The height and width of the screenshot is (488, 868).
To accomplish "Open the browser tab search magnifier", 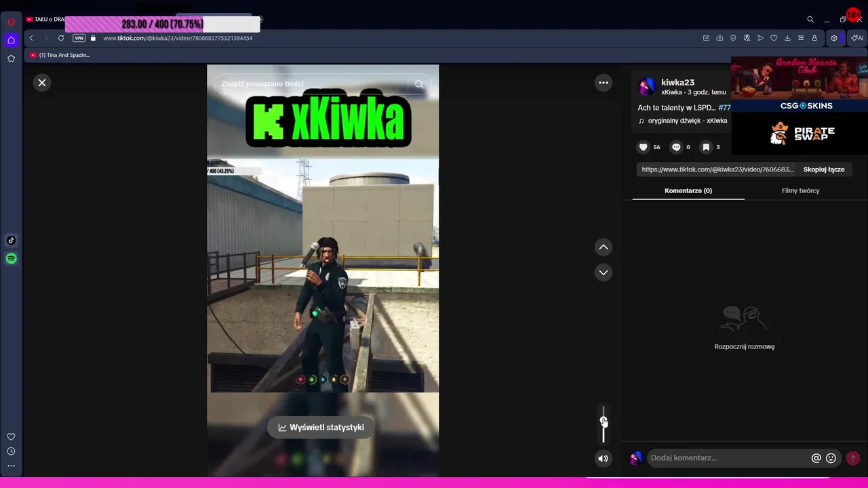I will pos(810,20).
